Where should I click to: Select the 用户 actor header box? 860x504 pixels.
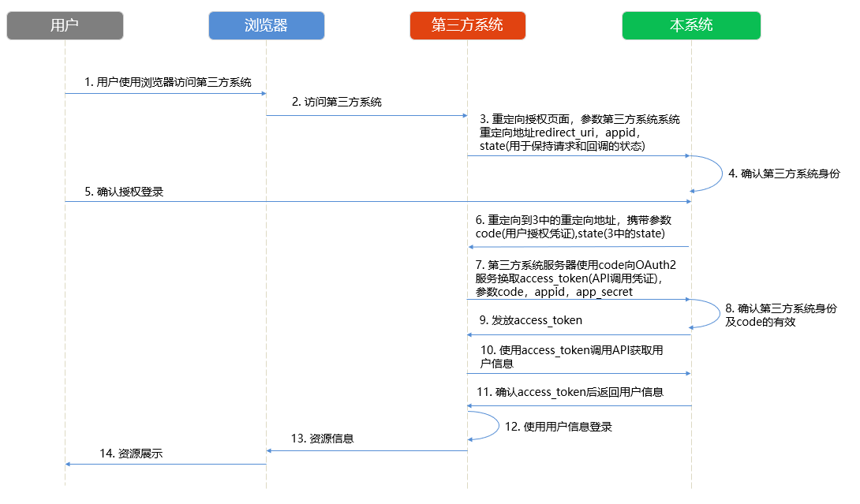pyautogui.click(x=64, y=25)
